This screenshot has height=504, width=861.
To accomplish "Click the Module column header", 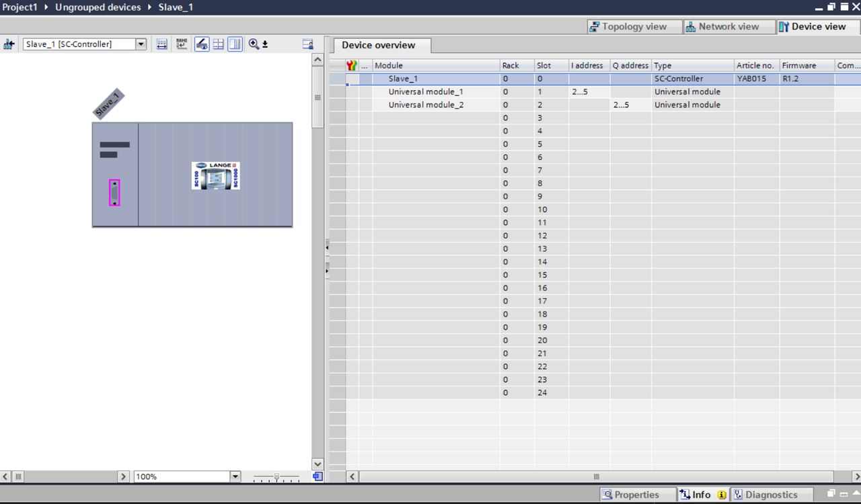I will click(436, 66).
